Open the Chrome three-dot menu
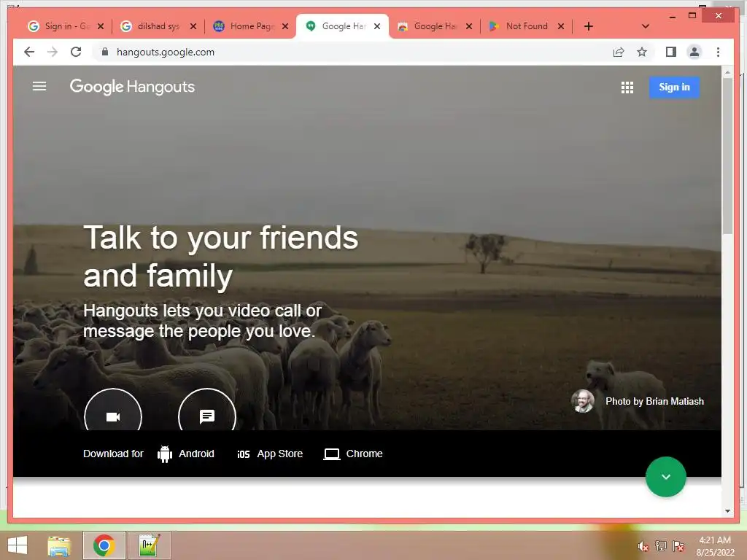 [x=718, y=52]
